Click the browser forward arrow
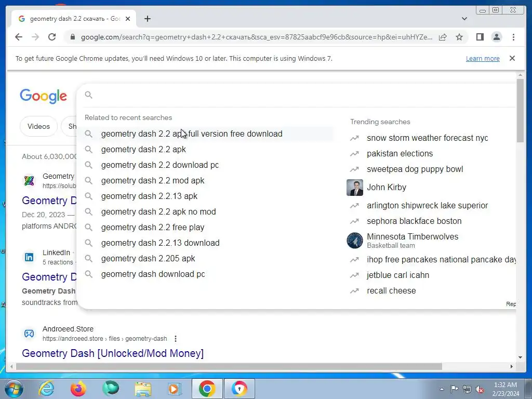The width and height of the screenshot is (532, 399). [35, 37]
